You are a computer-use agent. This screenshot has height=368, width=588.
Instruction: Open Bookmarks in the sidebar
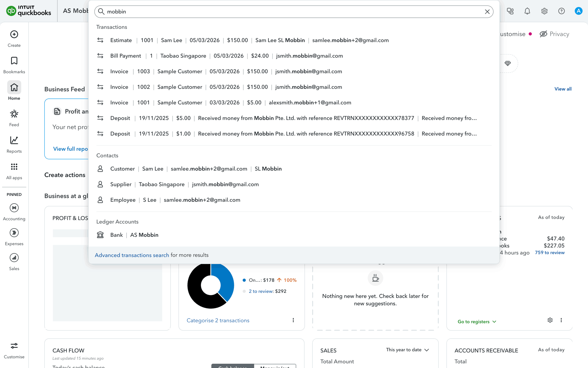[x=14, y=65]
